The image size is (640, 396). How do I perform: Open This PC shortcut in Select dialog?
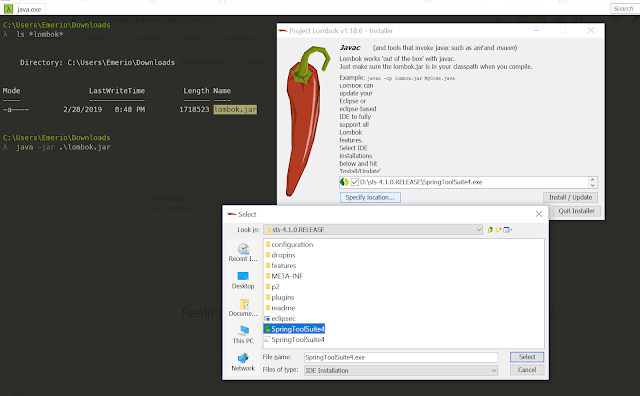click(x=243, y=335)
